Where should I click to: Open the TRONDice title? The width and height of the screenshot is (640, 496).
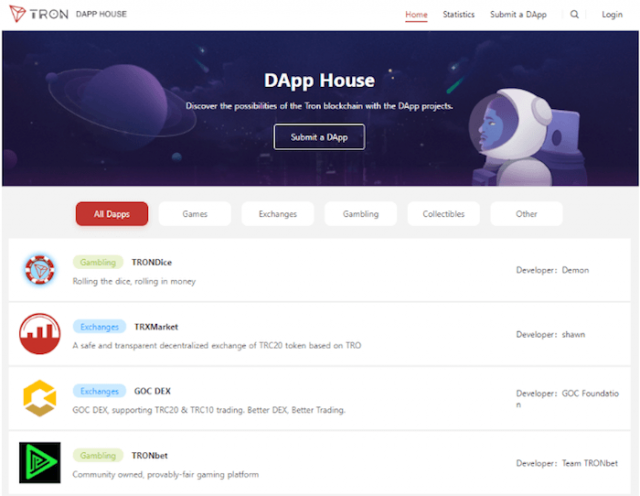151,262
